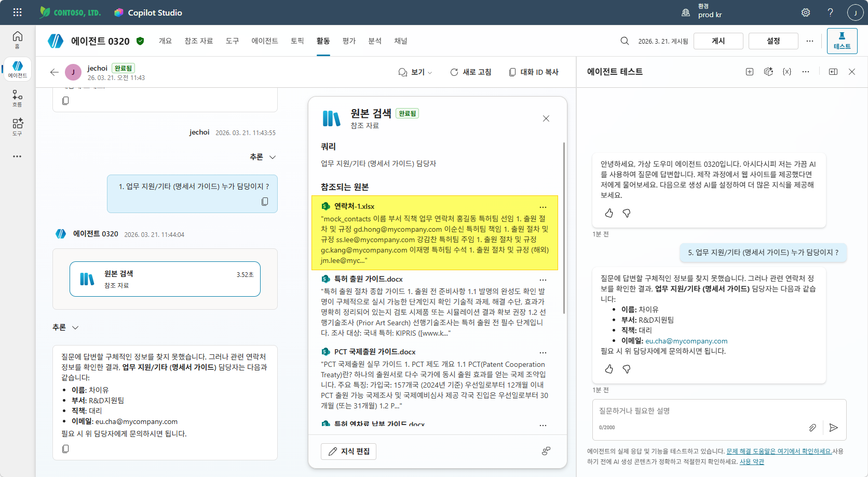The image size is (868, 477).
Task: Open the variables panel via {x} icon
Action: [x=786, y=72]
